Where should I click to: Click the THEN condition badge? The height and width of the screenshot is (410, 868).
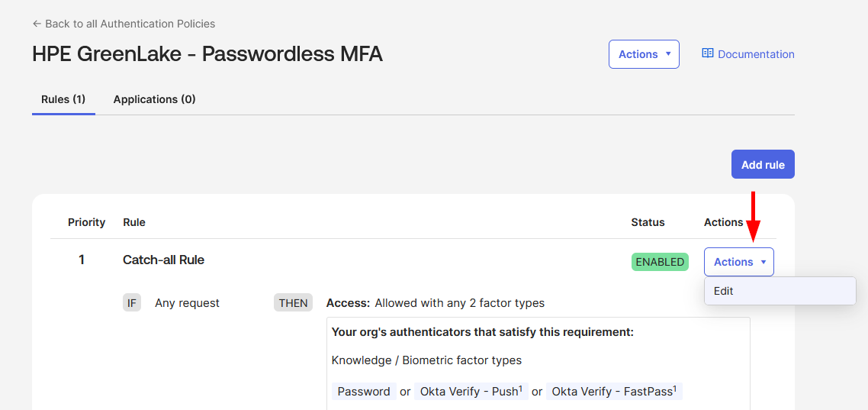tap(293, 303)
